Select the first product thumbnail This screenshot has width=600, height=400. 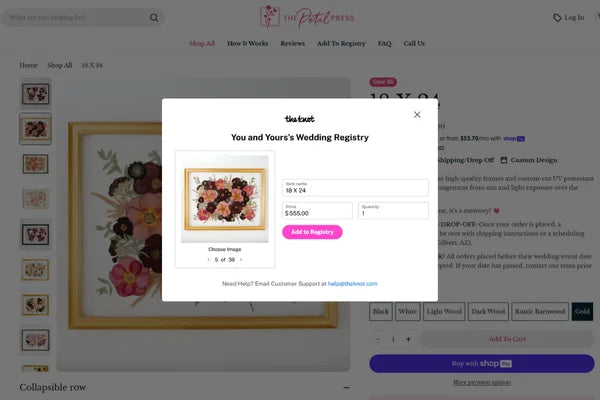point(36,93)
